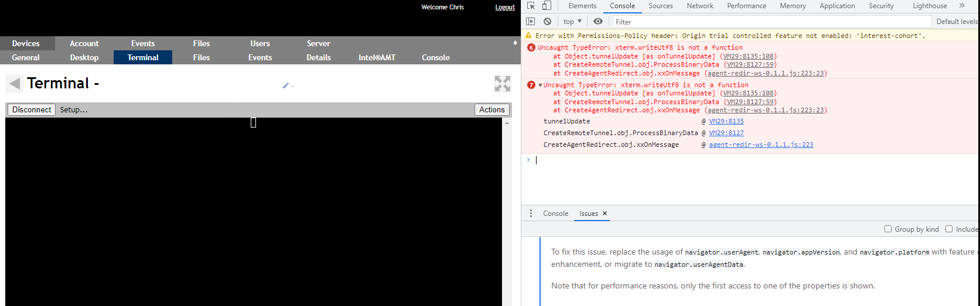Click the console Filter input field

772,22
